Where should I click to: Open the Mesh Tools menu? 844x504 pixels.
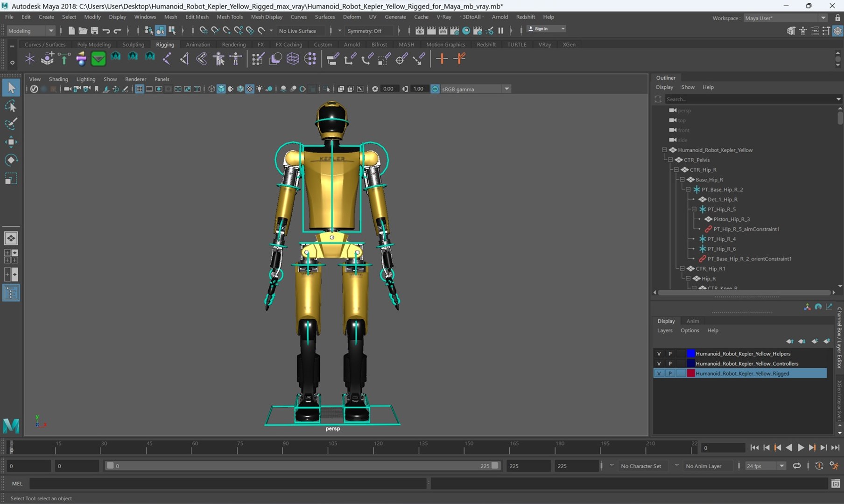click(230, 17)
